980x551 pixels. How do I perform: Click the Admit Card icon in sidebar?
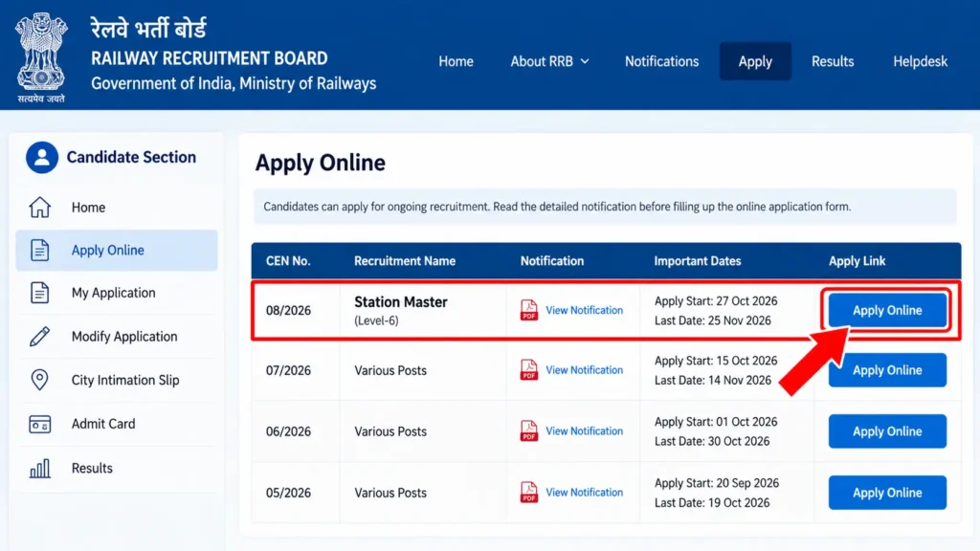(x=39, y=424)
